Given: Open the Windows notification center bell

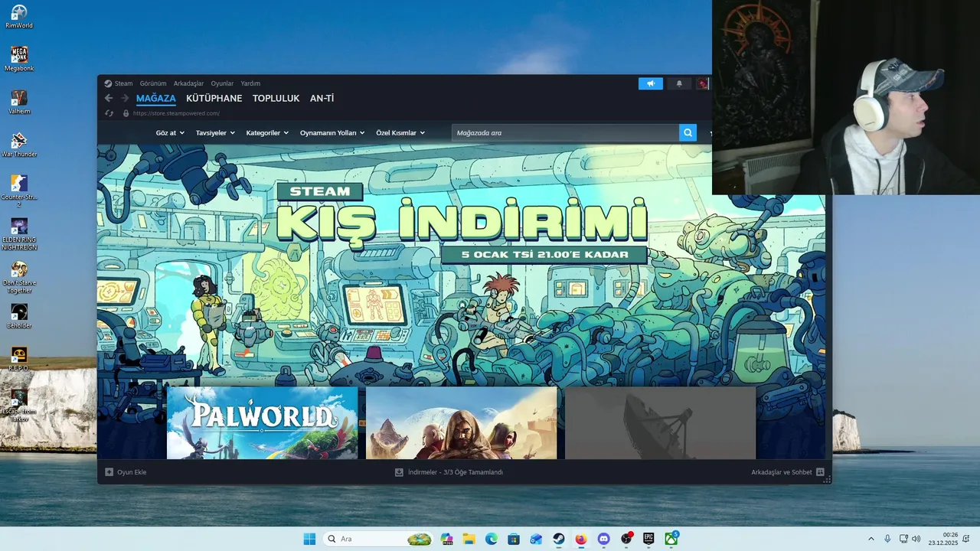Looking at the screenshot, I should tap(966, 539).
